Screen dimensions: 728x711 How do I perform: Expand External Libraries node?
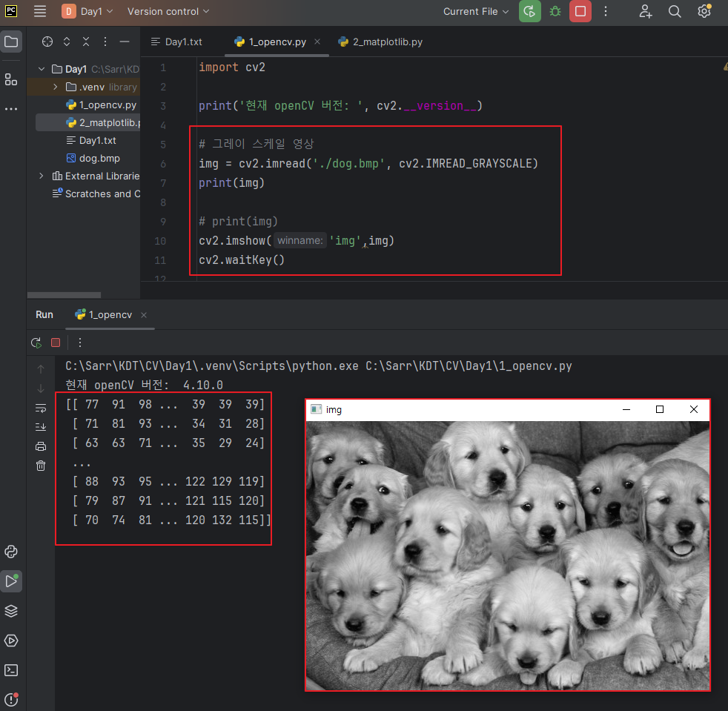[x=42, y=176]
